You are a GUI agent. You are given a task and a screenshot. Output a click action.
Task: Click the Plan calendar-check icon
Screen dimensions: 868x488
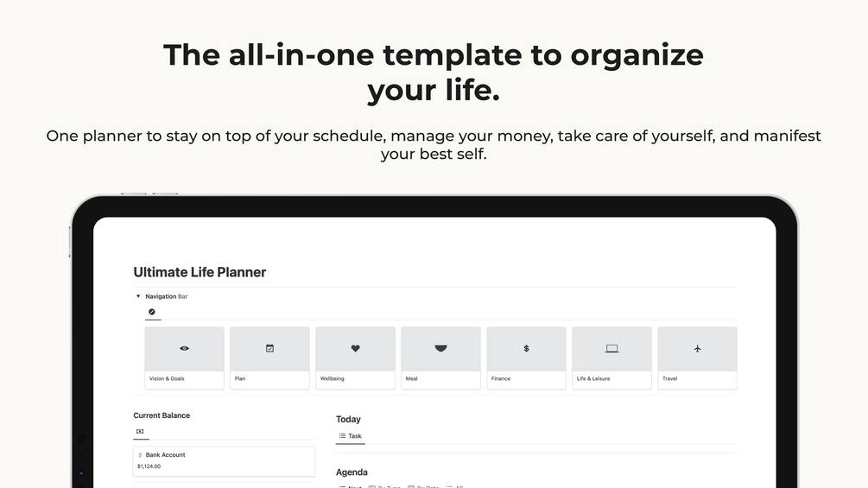pos(269,349)
